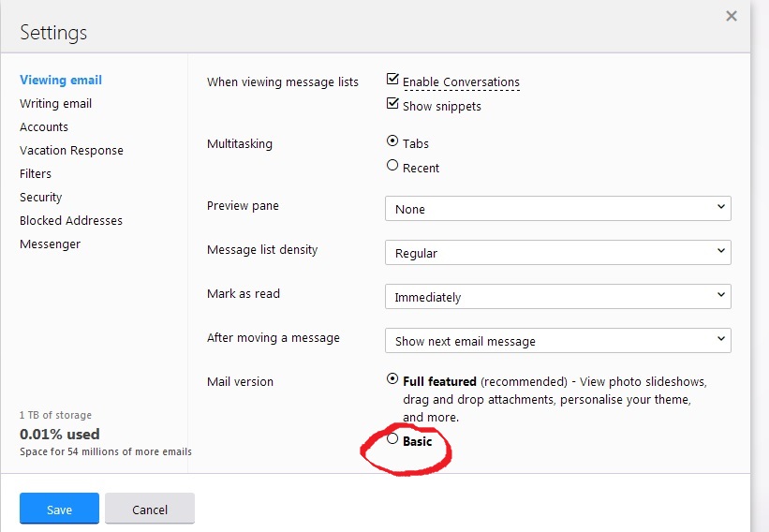Go to Blocked Addresses section

click(x=71, y=220)
